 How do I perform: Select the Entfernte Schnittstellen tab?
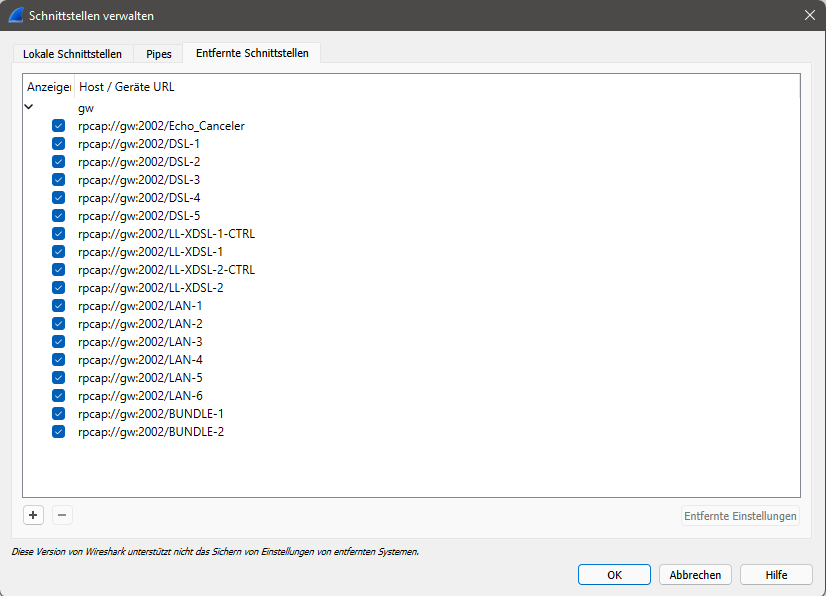pyautogui.click(x=252, y=53)
